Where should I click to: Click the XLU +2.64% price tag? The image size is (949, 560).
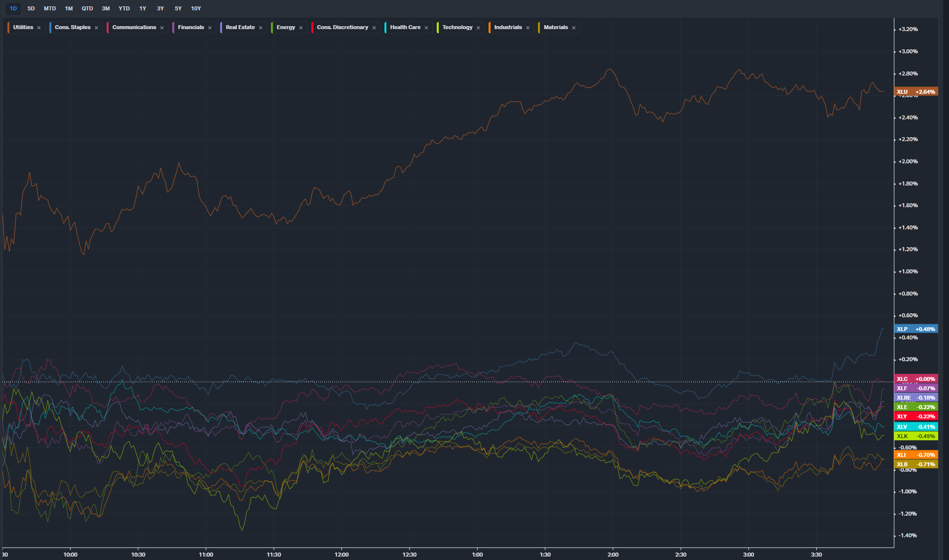[915, 92]
